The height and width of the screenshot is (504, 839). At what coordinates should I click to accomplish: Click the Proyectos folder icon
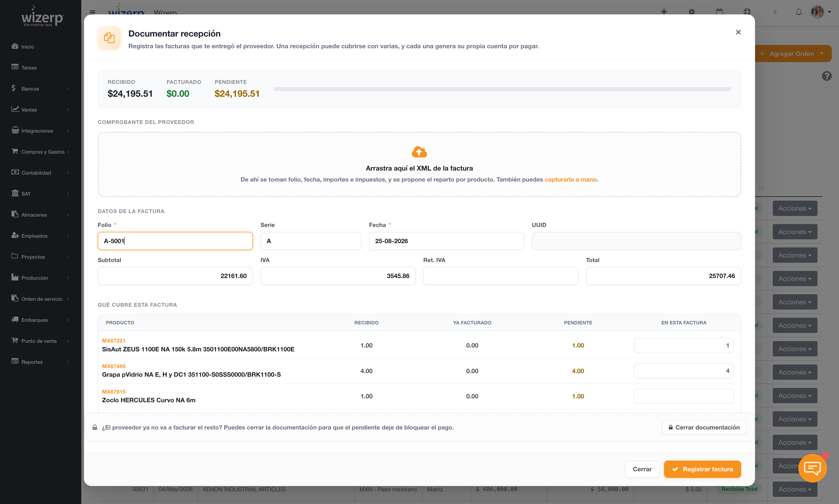pos(15,256)
